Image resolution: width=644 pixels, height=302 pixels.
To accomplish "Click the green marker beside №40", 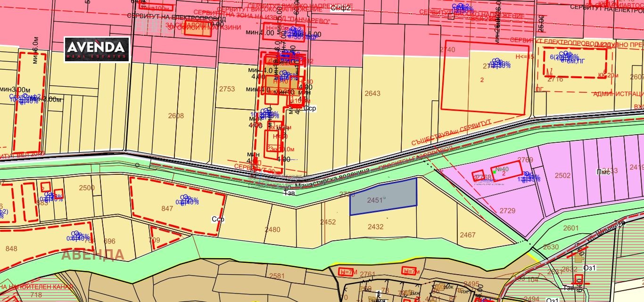I will pos(495,173).
